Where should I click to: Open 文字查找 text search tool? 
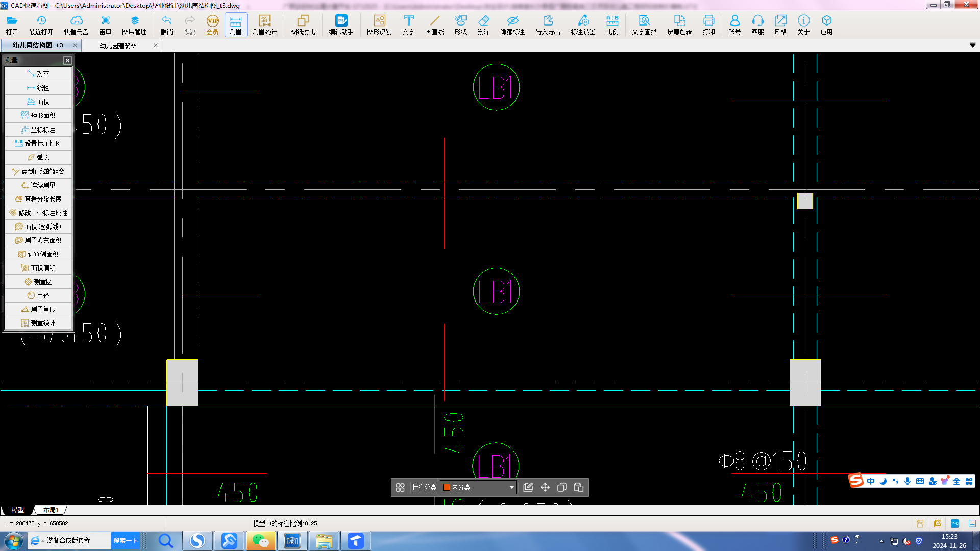point(644,24)
